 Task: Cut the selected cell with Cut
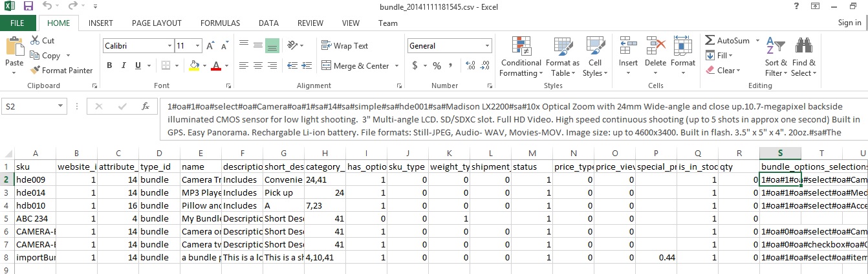(x=43, y=40)
